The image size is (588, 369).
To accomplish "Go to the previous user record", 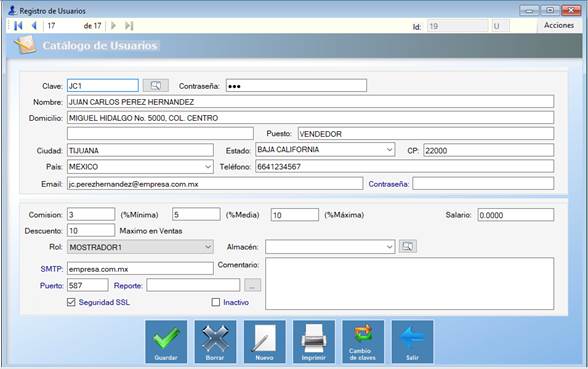I will [x=34, y=26].
